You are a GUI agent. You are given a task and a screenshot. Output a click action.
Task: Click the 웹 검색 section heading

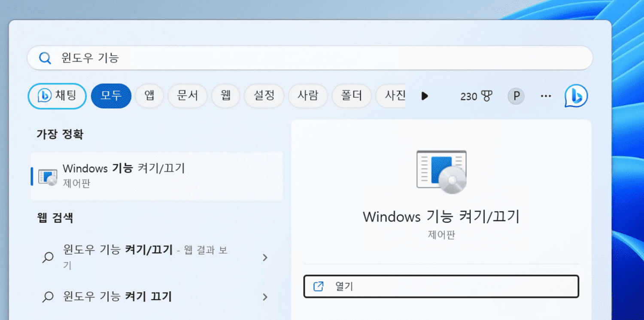click(55, 217)
